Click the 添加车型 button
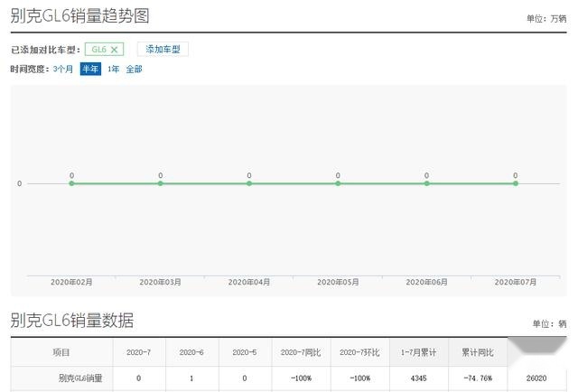The width and height of the screenshot is (578, 392). tap(163, 49)
